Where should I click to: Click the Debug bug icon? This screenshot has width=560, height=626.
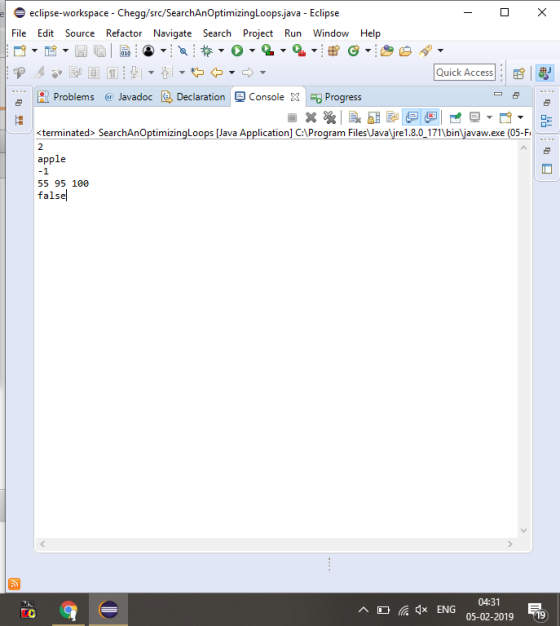(x=206, y=51)
